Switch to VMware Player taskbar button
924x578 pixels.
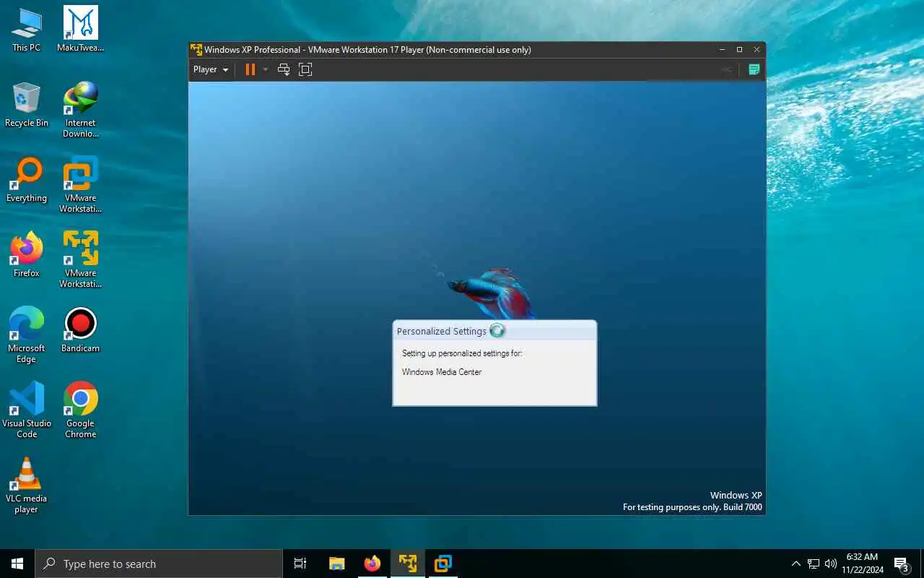(407, 564)
